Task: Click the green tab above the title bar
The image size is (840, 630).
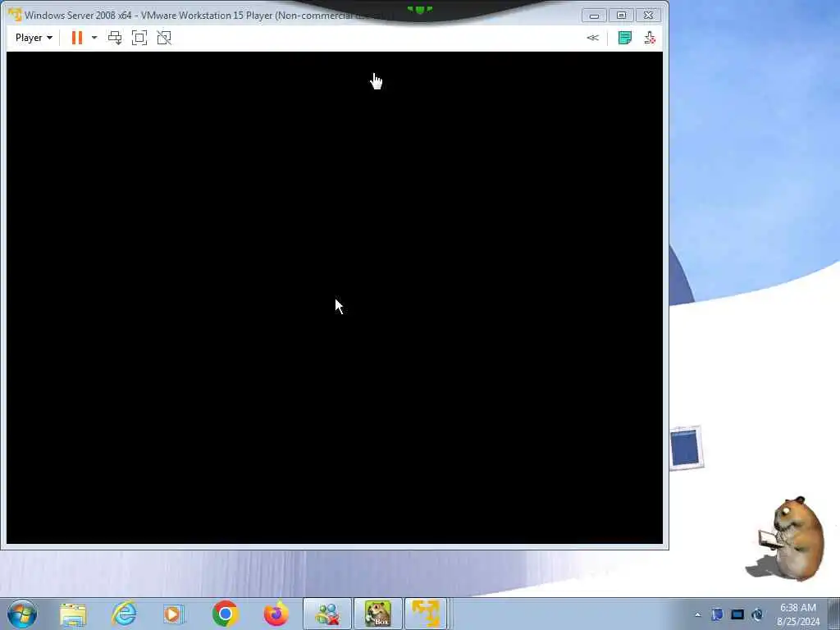Action: [419, 8]
